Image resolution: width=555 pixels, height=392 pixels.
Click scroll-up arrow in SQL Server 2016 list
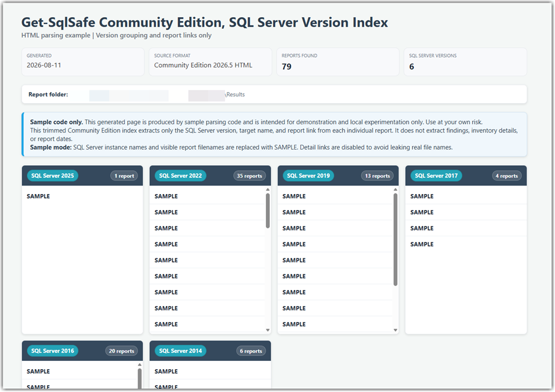click(139, 365)
